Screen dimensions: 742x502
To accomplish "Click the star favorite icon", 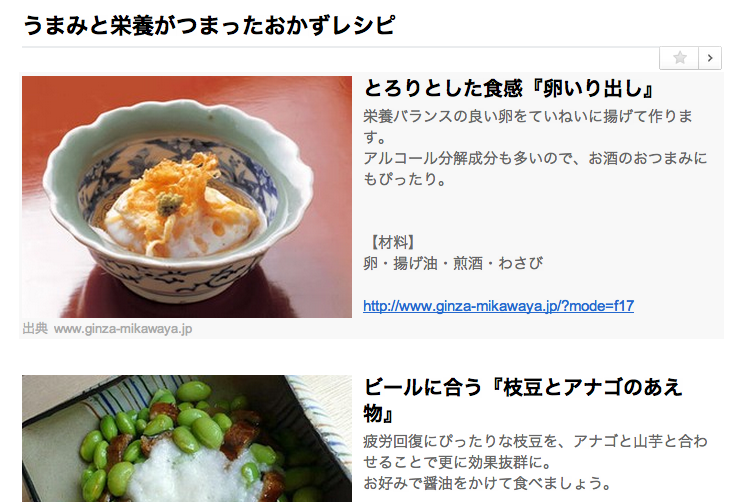I will (680, 58).
